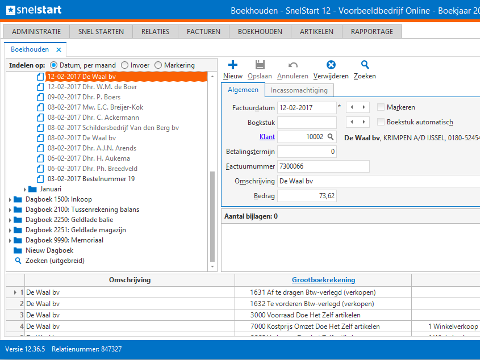
Task: Click the Grootboekrekening column header
Action: pos(323,280)
